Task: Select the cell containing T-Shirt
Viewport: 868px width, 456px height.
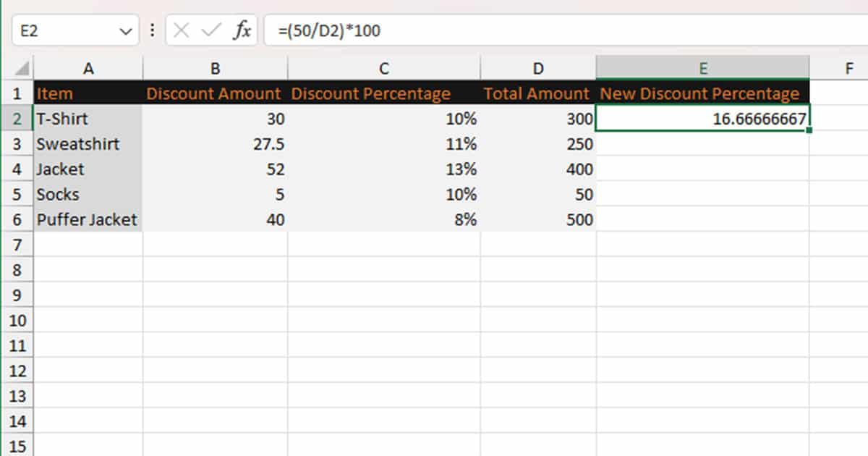Action: coord(87,118)
